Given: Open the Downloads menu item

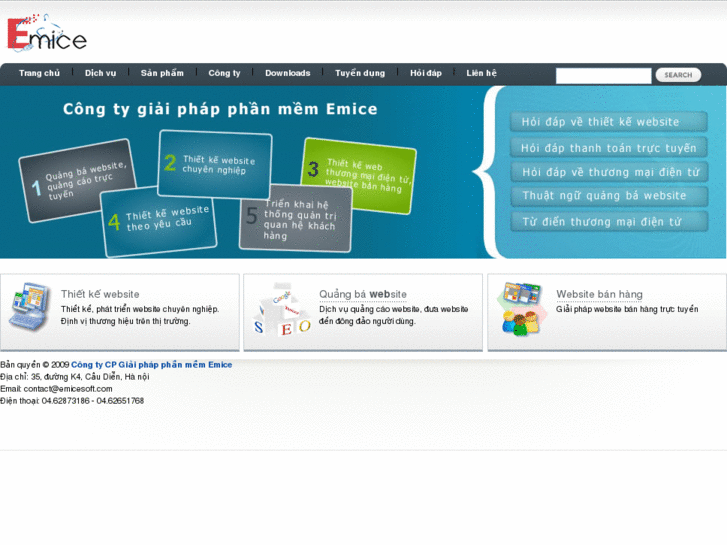Looking at the screenshot, I should tap(287, 73).
